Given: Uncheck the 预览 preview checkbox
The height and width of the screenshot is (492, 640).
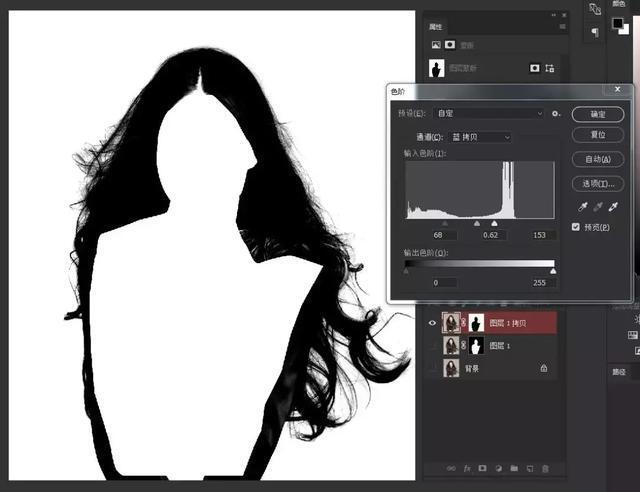Looking at the screenshot, I should point(575,227).
